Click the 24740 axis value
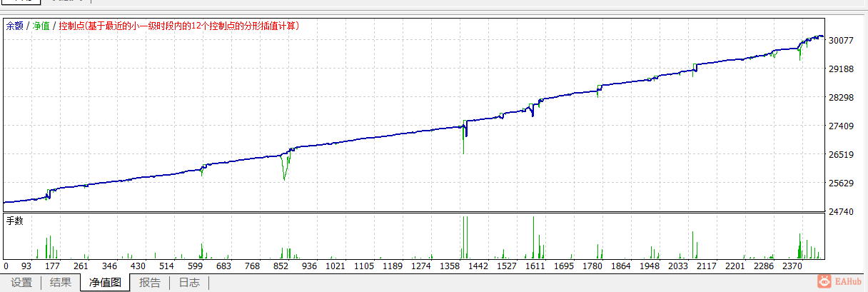Viewport: 868px width, 292px height. pos(842,212)
